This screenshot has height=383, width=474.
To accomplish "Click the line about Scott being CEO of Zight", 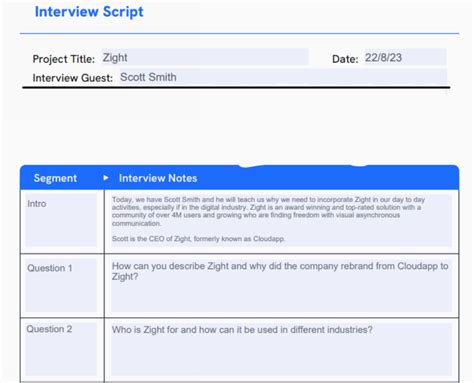I will point(198,239).
